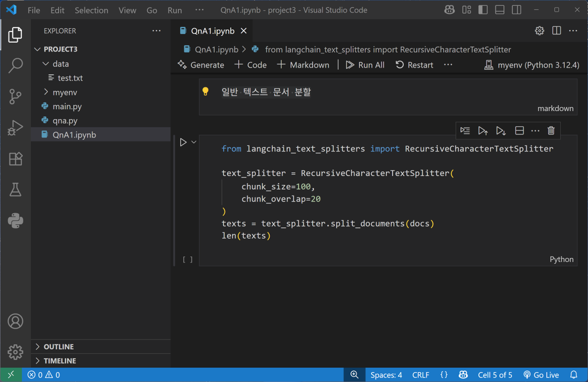Change indentation Spaces: 4
The height and width of the screenshot is (382, 588).
tap(386, 375)
